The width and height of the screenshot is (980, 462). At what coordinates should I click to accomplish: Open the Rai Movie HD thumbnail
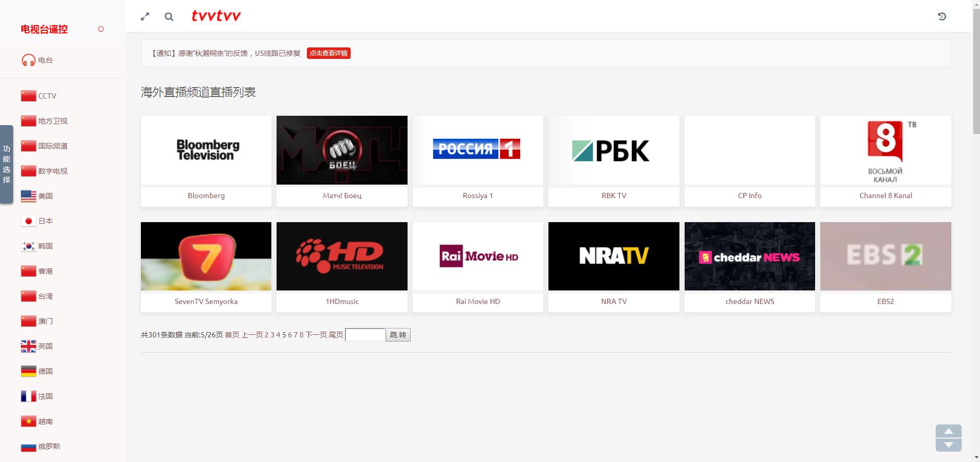pyautogui.click(x=478, y=256)
